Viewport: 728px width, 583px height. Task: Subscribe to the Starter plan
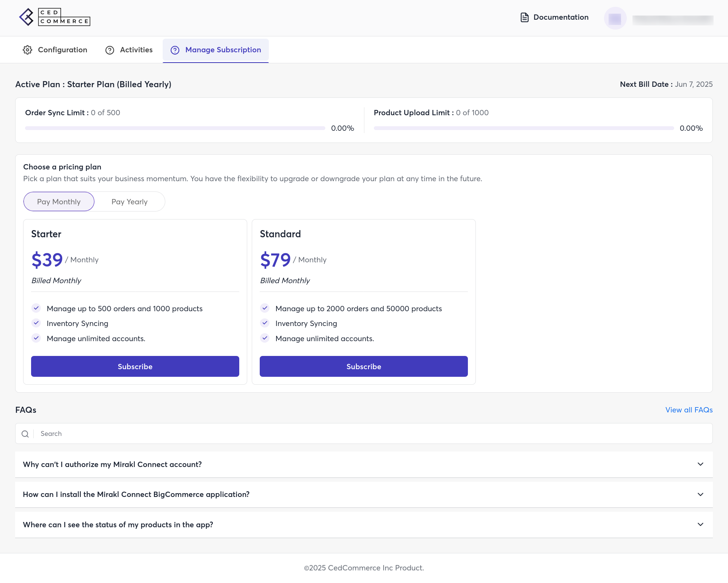[135, 367]
